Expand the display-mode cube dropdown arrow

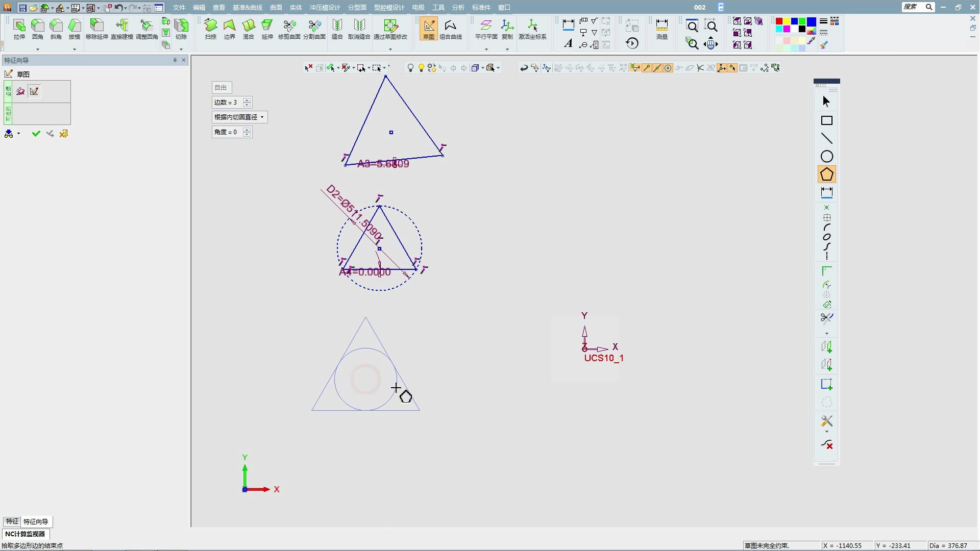click(482, 68)
